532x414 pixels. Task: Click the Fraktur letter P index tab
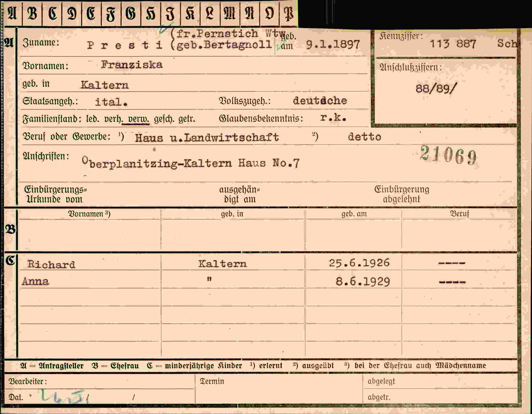click(x=289, y=13)
